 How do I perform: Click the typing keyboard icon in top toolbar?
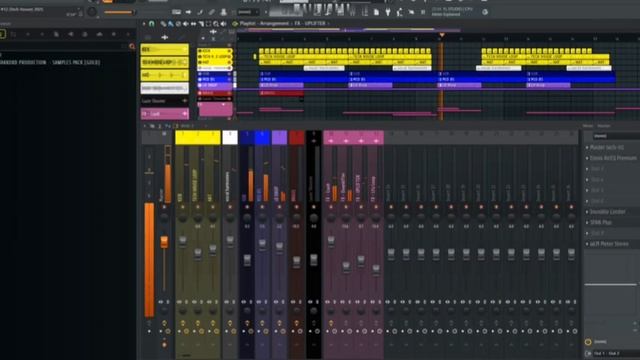click(x=176, y=12)
